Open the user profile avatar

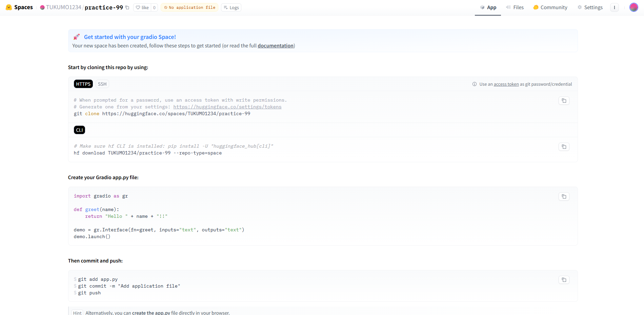[633, 7]
